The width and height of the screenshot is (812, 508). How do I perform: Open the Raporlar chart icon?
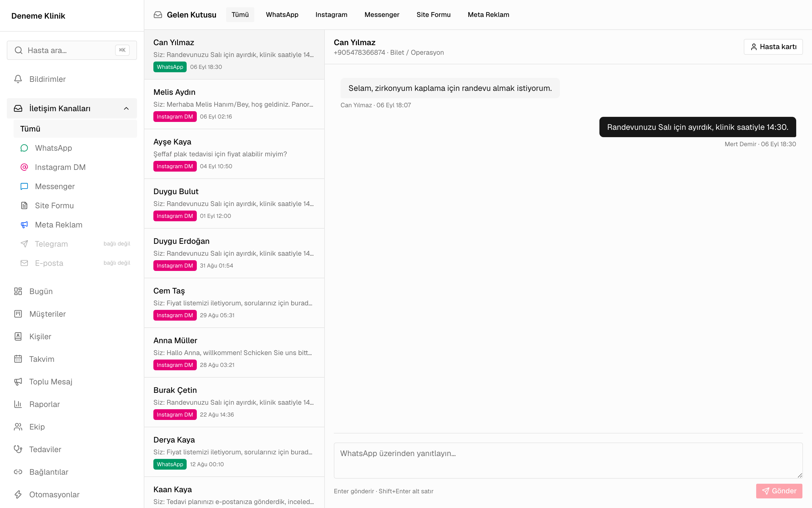[x=18, y=404]
